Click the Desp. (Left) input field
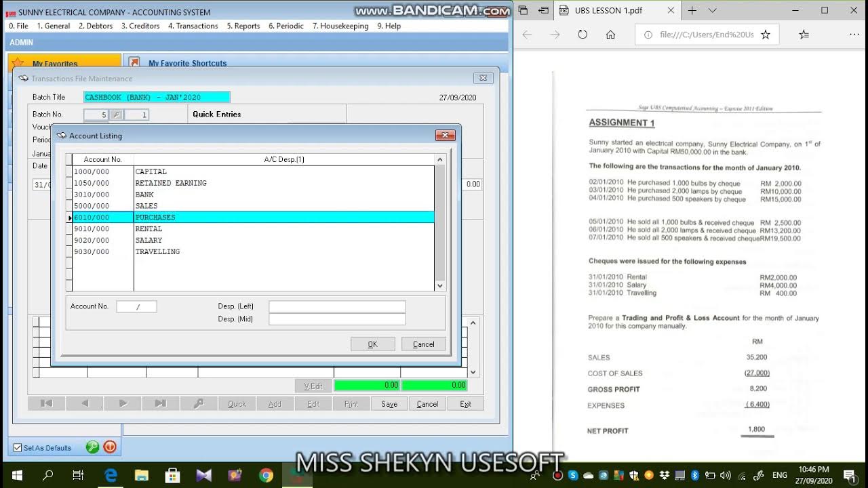Image resolution: width=868 pixels, height=488 pixels. [337, 306]
